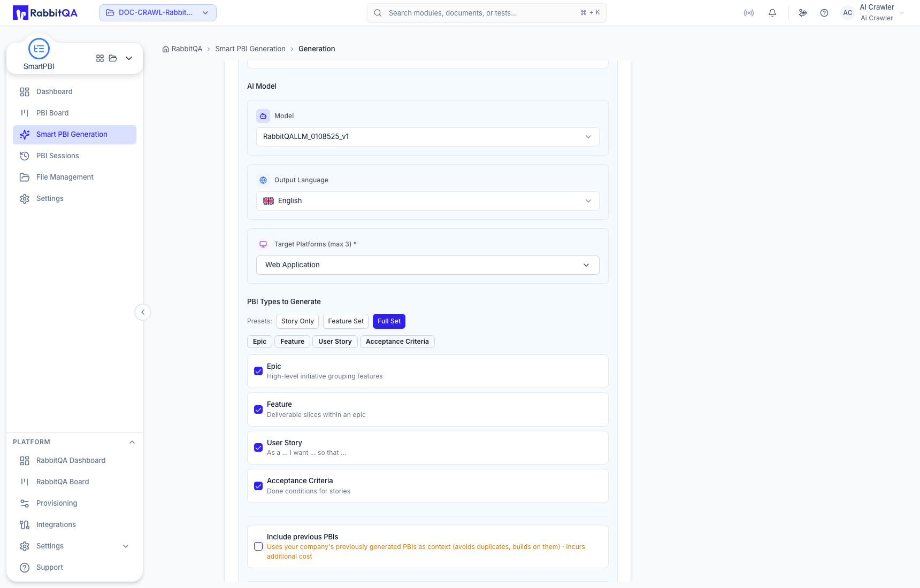Open the broadcast signal icon in header
Viewport: 920px width, 588px height.
[x=749, y=13]
